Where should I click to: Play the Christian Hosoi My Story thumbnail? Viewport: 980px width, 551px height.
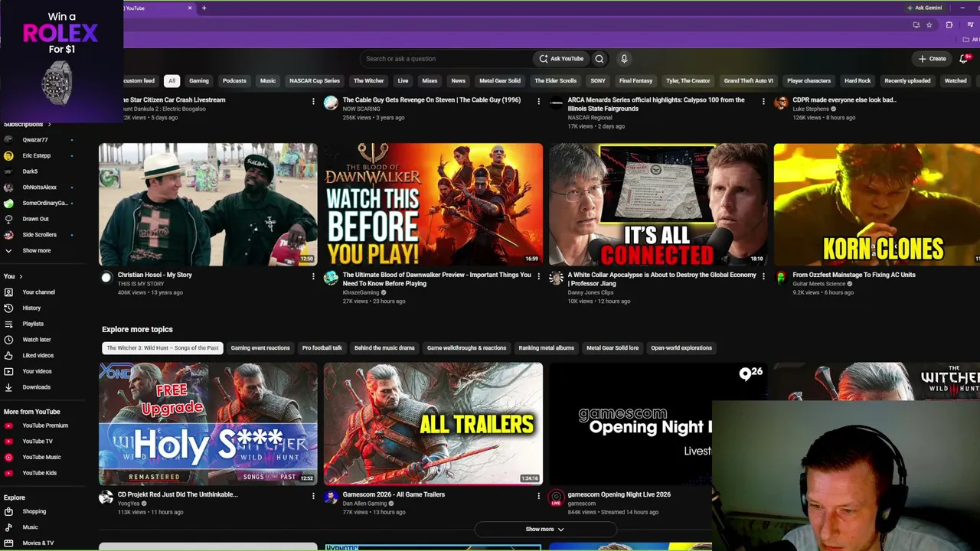[207, 204]
